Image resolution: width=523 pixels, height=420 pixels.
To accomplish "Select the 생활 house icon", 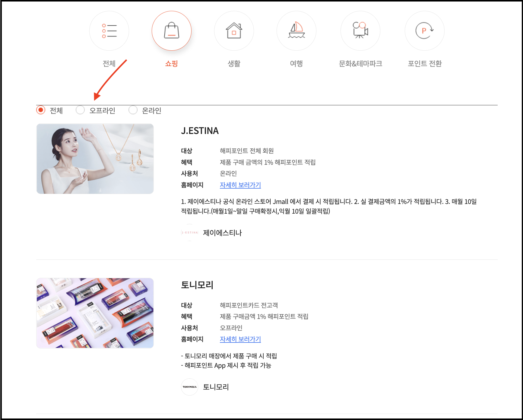I will [234, 31].
